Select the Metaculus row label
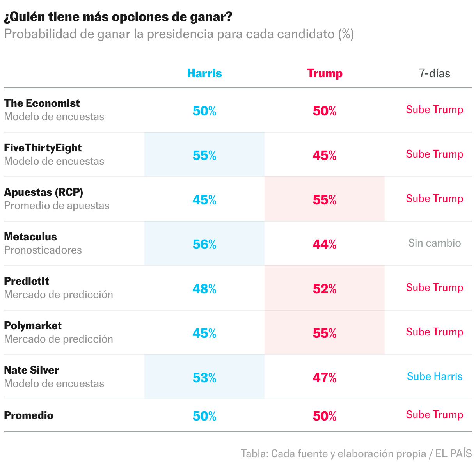The width and height of the screenshot is (476, 465). click(x=30, y=237)
